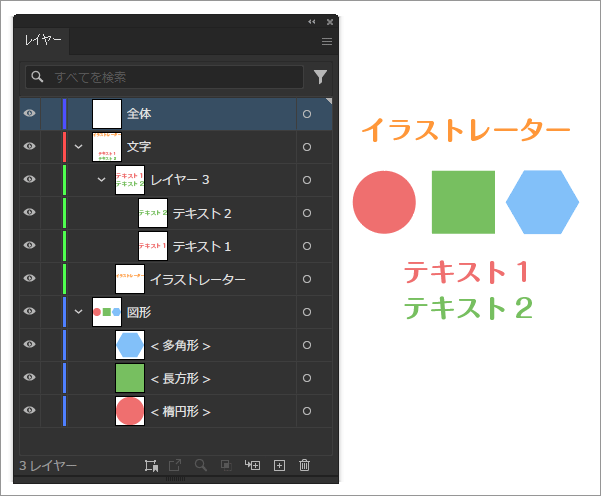Toggle visibility of テキスト 1
Viewport: 601px width, 496px height.
pyautogui.click(x=30, y=245)
